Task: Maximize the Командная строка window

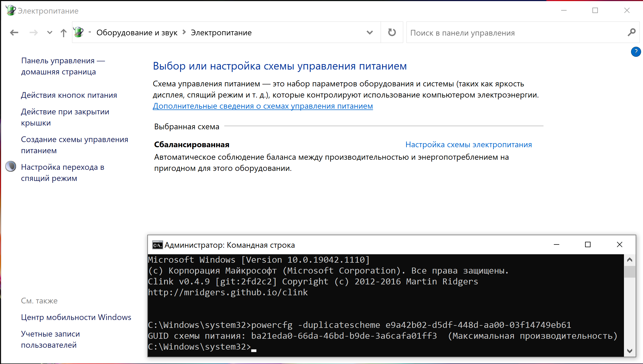Action: pos(588,245)
